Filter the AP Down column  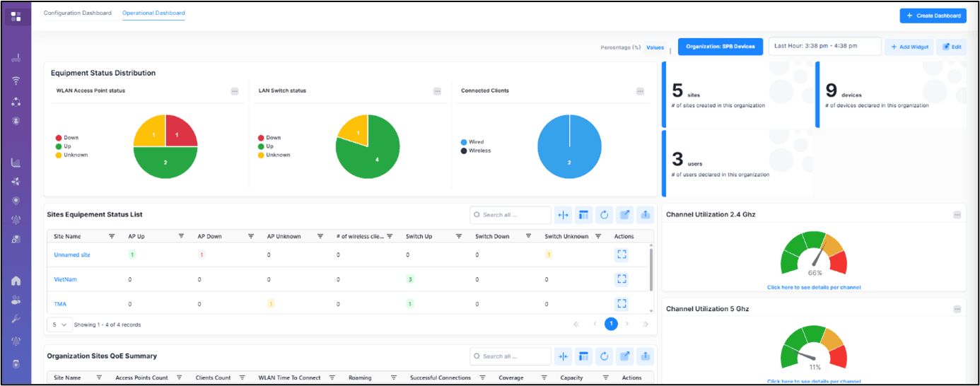(251, 236)
